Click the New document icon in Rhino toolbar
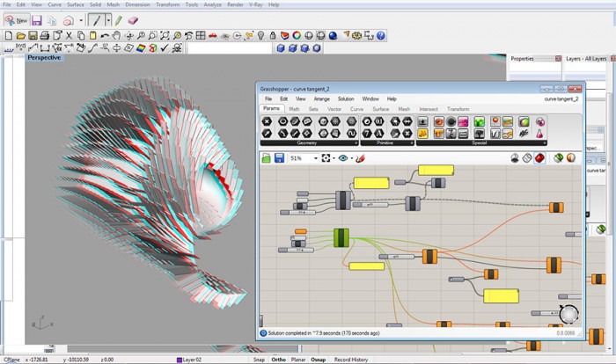 pyautogui.click(x=8, y=36)
